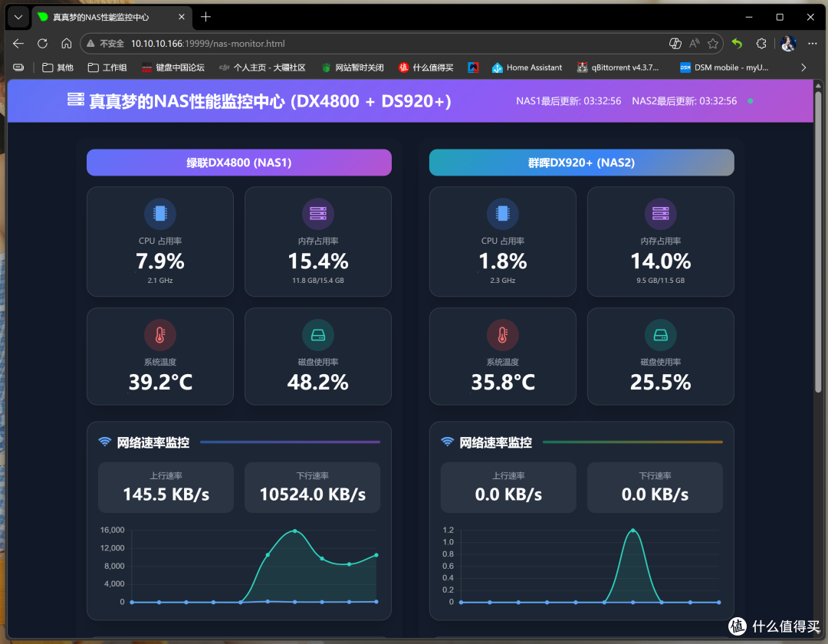Click the 25.5% disk usage value

click(x=661, y=382)
